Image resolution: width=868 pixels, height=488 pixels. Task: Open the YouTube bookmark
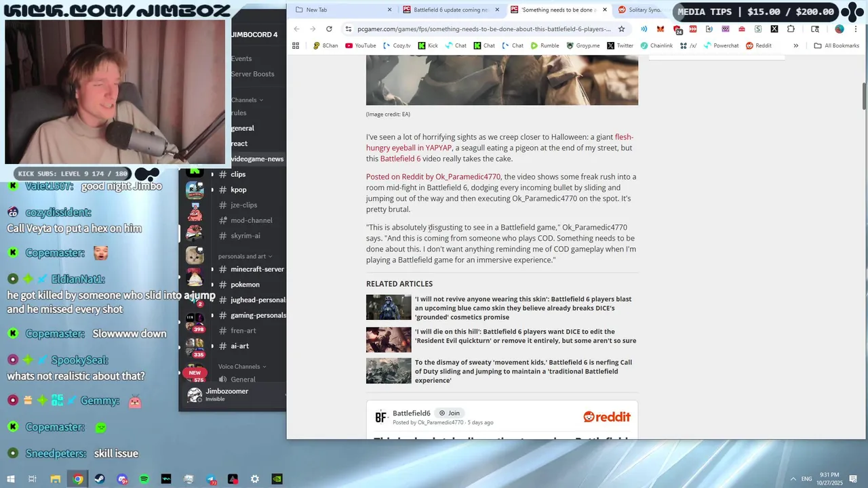(x=361, y=45)
